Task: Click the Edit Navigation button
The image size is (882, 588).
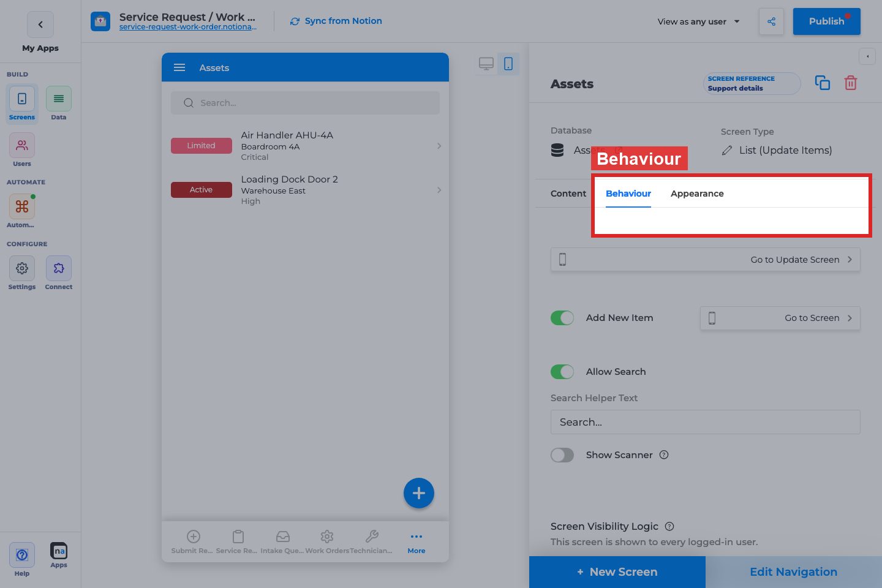Action: click(794, 572)
